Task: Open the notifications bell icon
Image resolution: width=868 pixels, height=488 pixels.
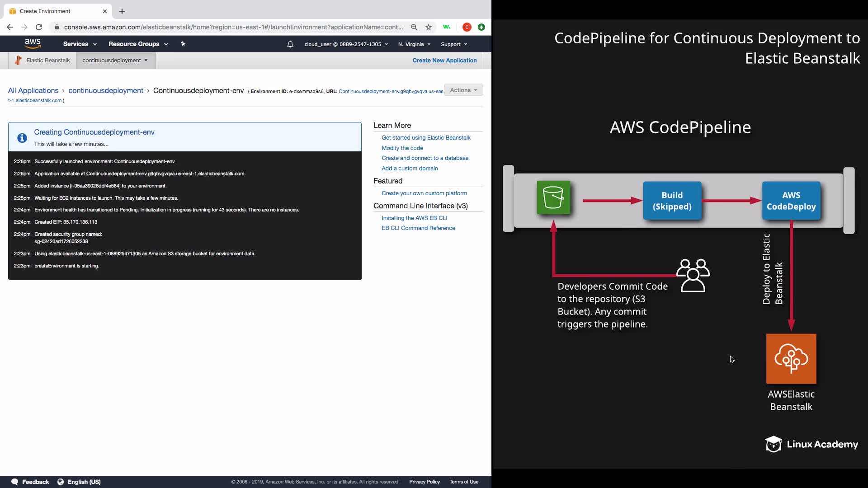Action: pos(290,44)
